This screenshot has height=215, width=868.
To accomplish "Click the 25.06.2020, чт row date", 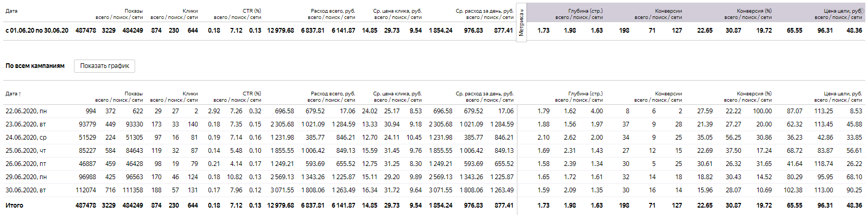I will point(26,151).
